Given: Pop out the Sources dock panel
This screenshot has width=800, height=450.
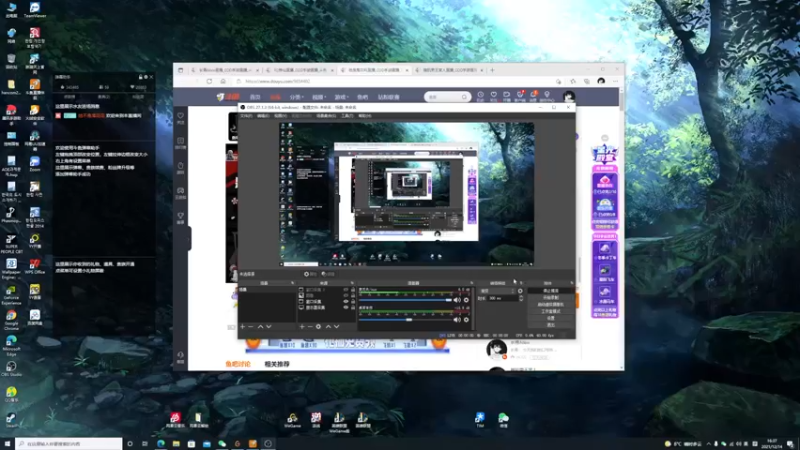Looking at the screenshot, I should (352, 283).
